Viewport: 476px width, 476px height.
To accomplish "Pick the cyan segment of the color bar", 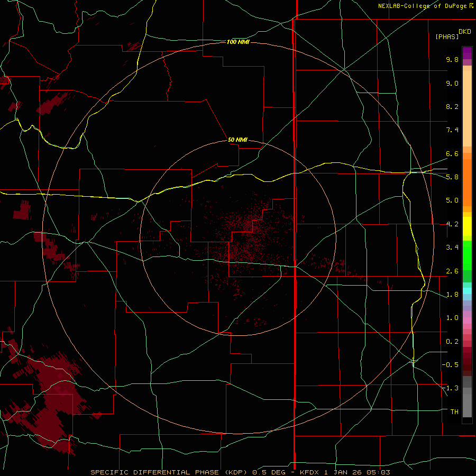I will 467,291.
